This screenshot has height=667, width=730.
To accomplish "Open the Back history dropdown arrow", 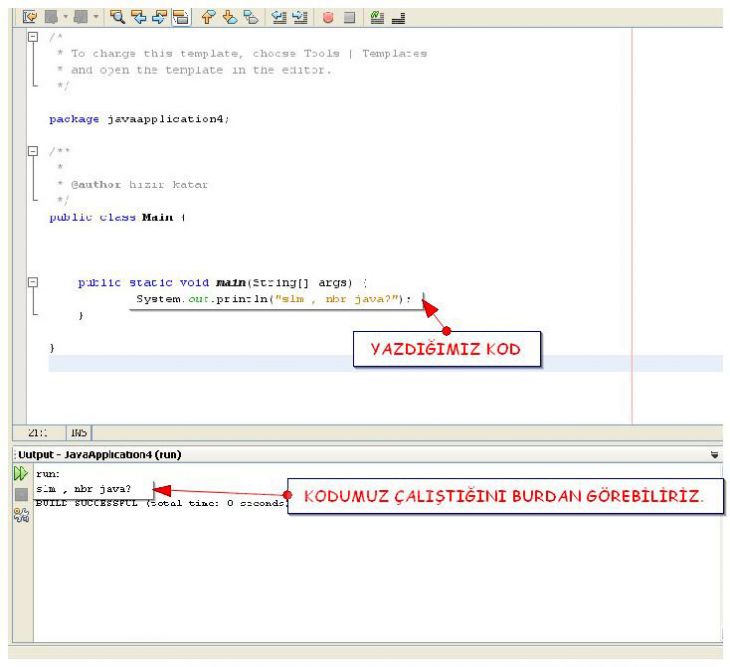I will (66, 17).
